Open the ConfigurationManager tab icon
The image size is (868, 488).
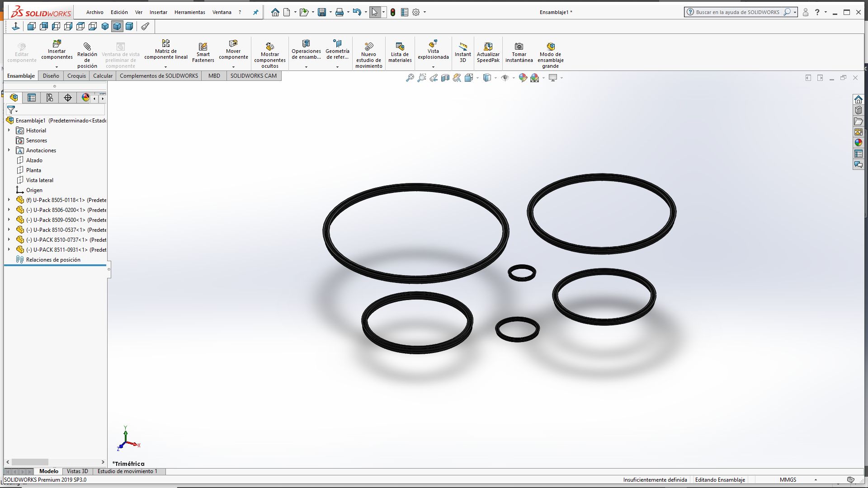50,98
